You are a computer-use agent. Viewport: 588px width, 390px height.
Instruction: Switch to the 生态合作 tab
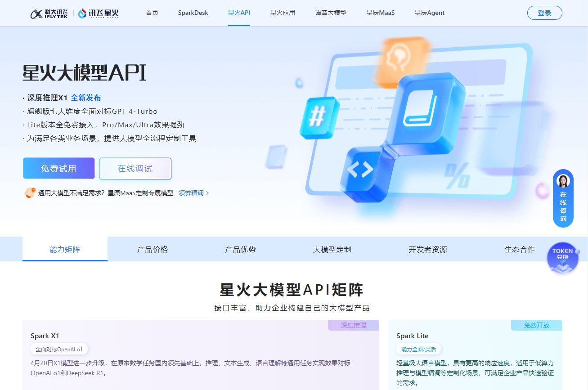[520, 249]
